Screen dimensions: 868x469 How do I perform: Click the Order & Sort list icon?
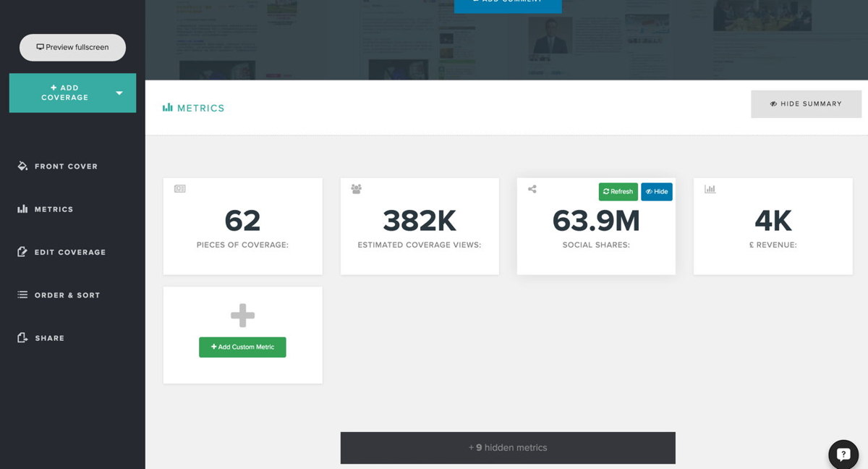click(x=22, y=295)
